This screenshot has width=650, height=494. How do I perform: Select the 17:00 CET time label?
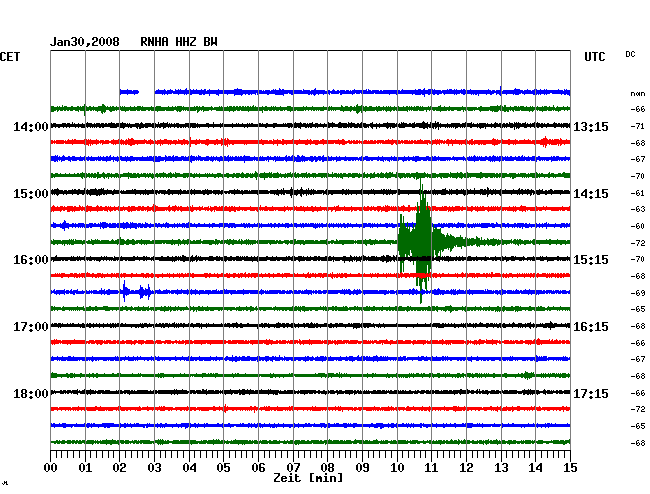click(31, 327)
